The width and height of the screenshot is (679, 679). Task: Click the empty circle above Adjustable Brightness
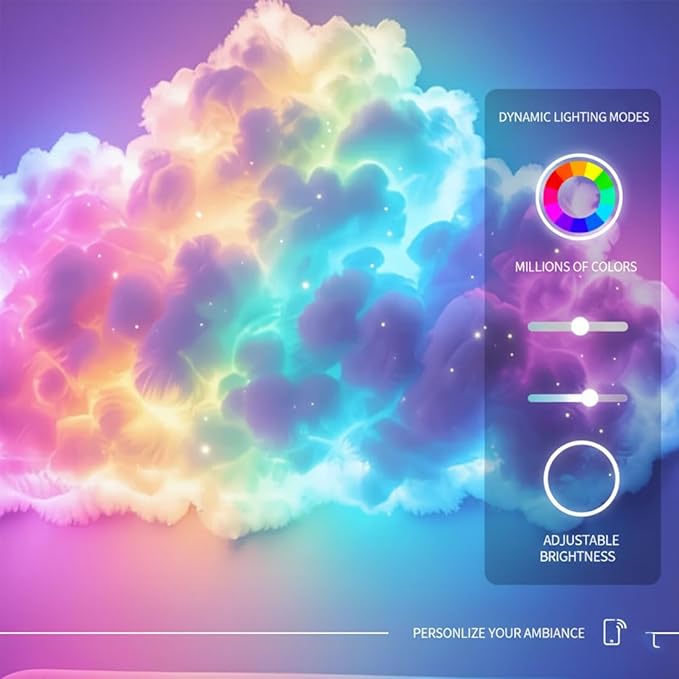[581, 478]
